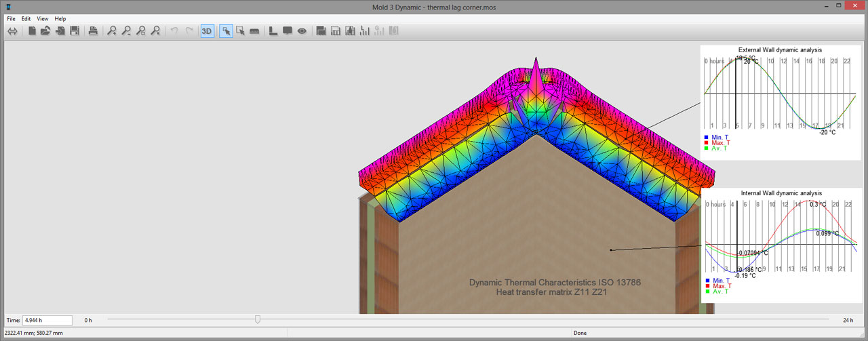Click the app icon in the title bar

[9, 6]
